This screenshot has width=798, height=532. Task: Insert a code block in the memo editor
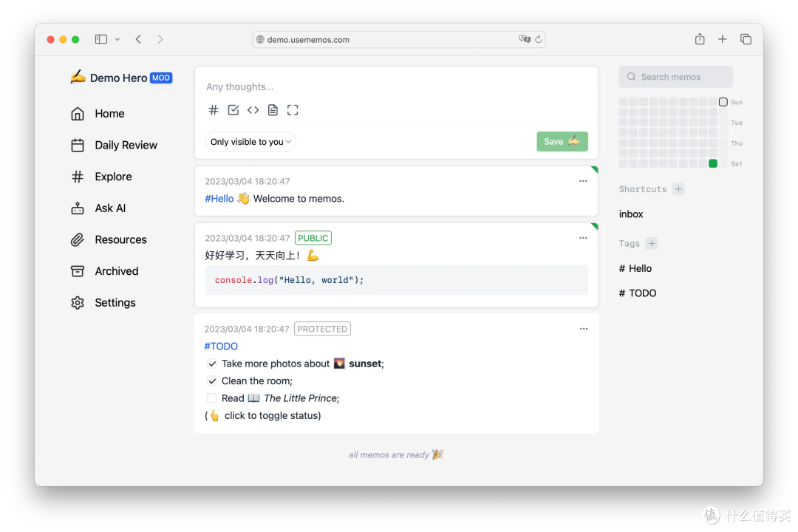253,110
